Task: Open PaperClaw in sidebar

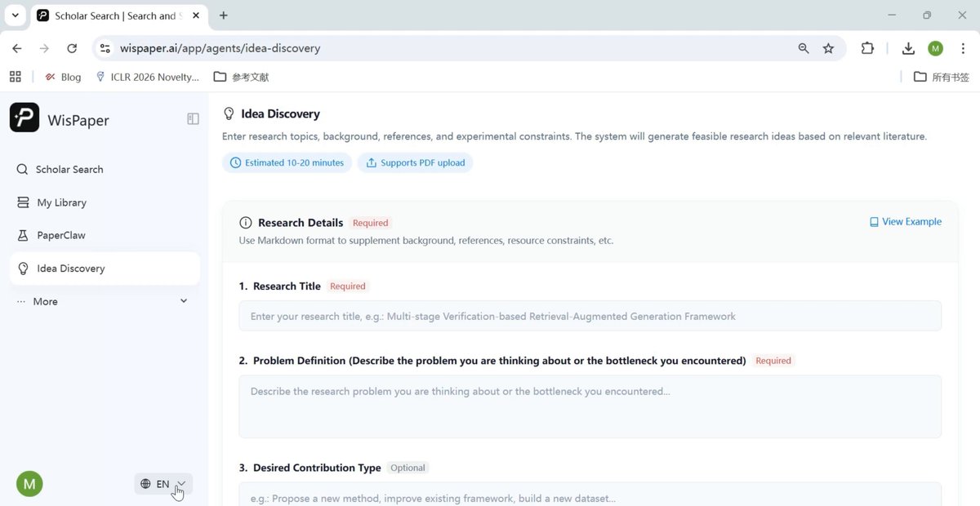Action: click(x=104, y=235)
